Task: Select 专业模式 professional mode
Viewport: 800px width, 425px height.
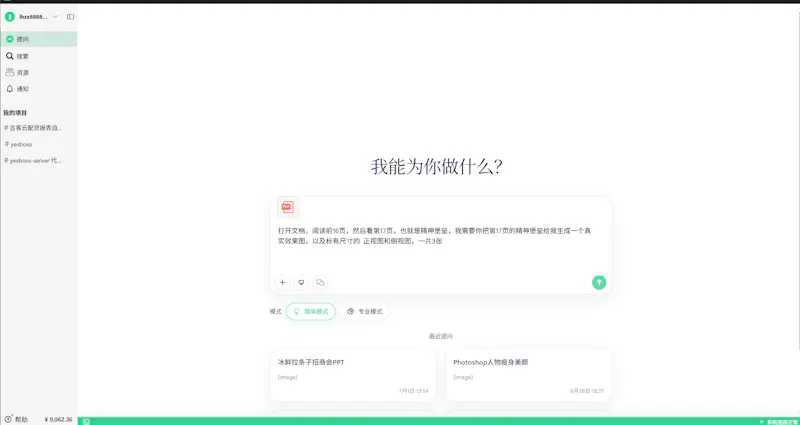Action: [365, 311]
